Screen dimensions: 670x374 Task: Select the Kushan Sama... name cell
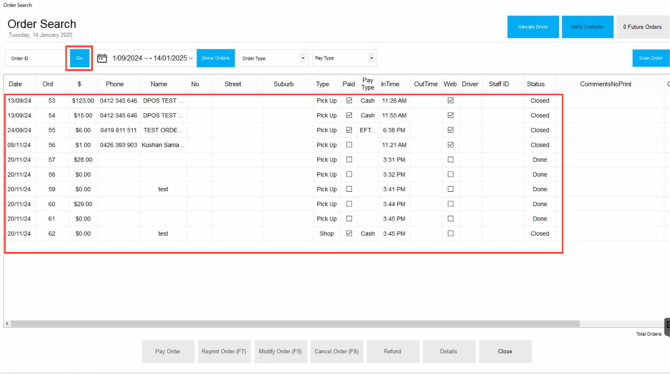pos(163,145)
